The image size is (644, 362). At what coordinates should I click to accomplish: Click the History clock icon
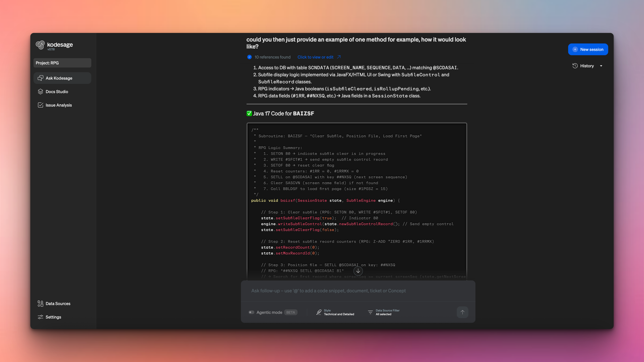pos(575,66)
